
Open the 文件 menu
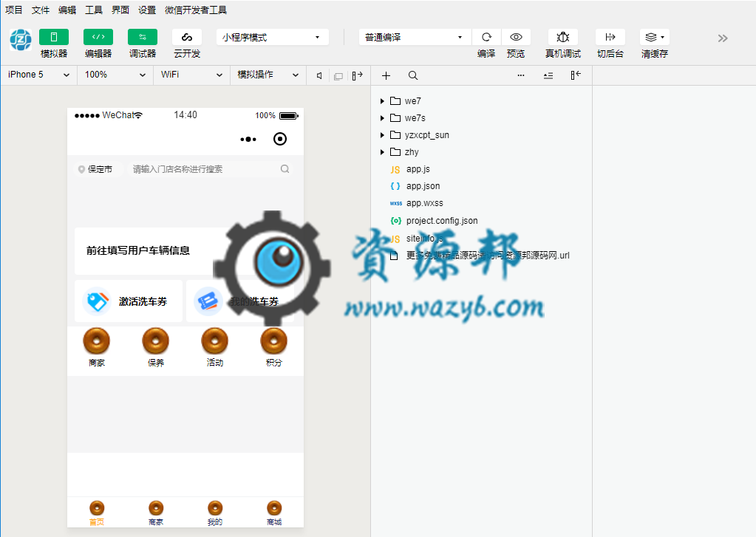(41, 10)
